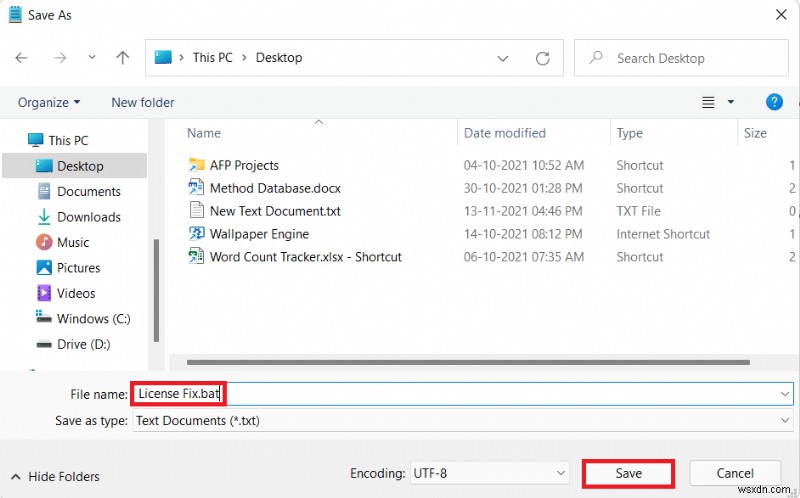Click the Documents folder icon
Image resolution: width=800 pixels, height=498 pixels.
point(44,191)
